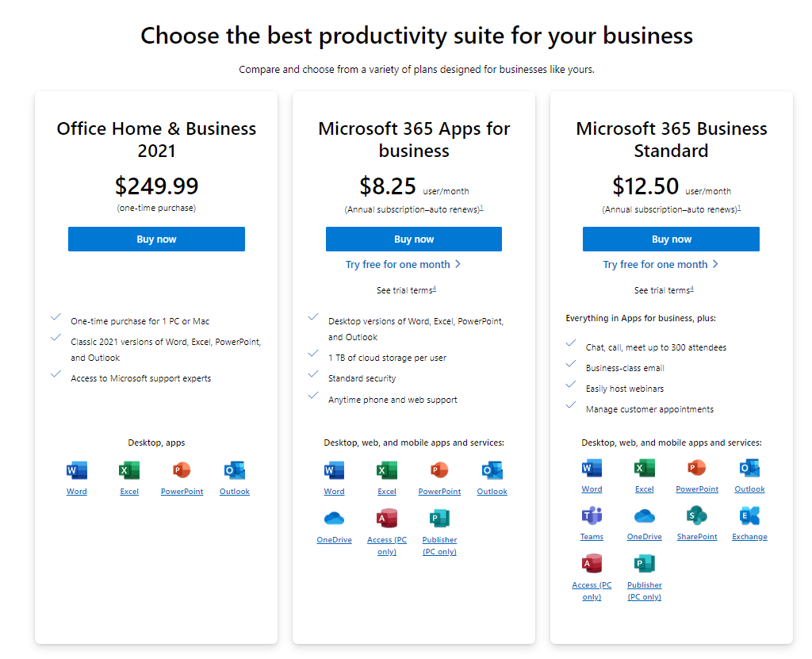Click Excel icon in Office Home & Business

(x=129, y=470)
